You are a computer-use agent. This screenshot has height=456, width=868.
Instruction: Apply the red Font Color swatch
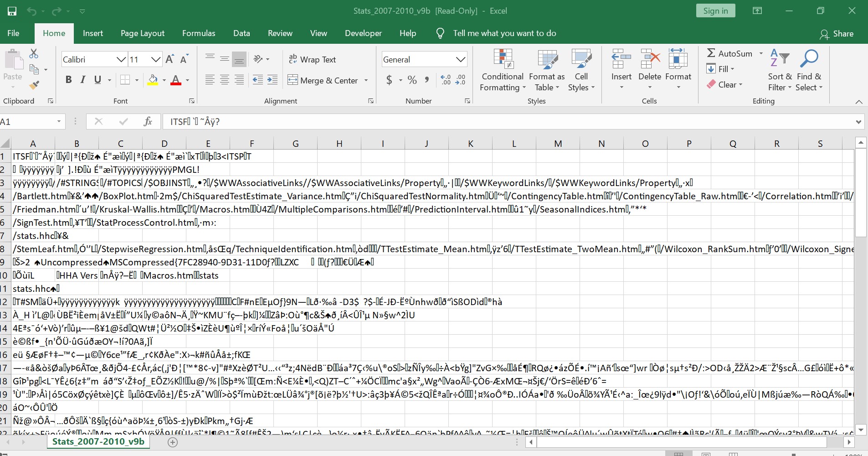176,80
